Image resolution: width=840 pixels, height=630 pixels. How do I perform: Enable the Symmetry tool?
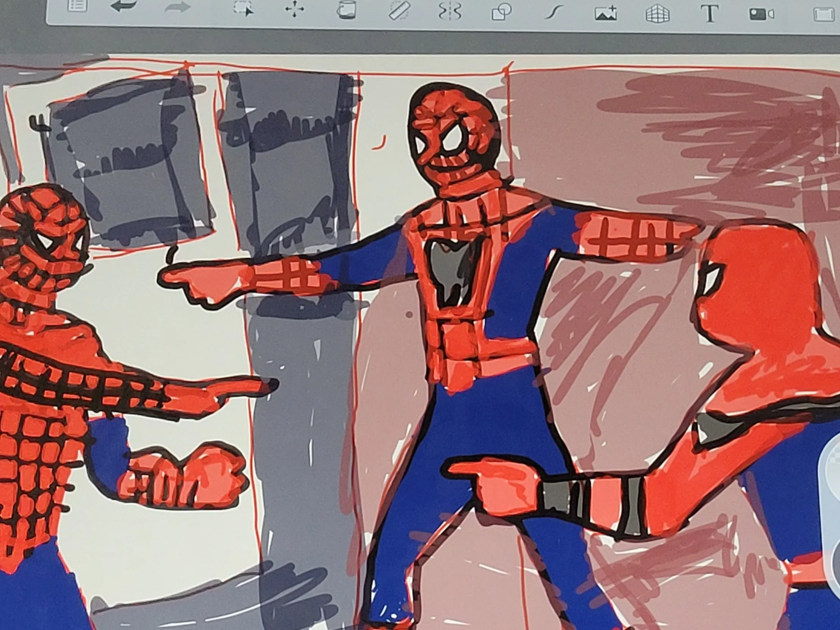coord(450,11)
